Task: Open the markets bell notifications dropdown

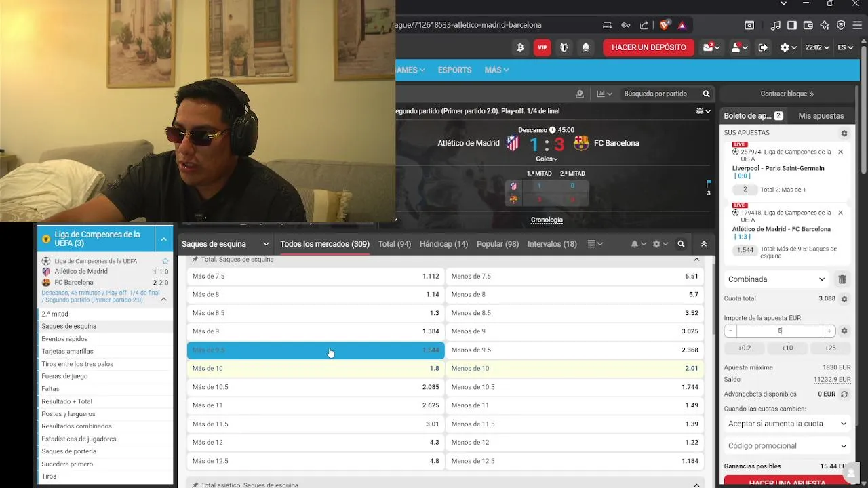Action: (x=637, y=244)
